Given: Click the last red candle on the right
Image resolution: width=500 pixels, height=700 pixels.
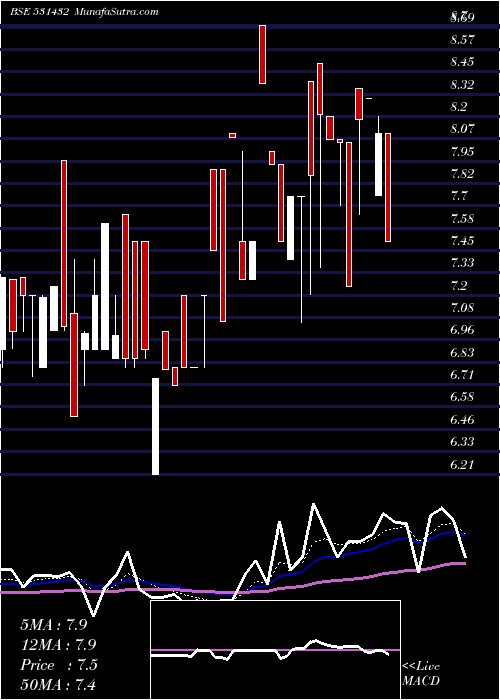Looking at the screenshot, I should (x=388, y=188).
